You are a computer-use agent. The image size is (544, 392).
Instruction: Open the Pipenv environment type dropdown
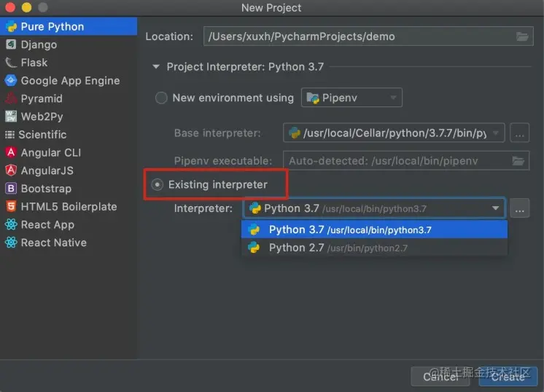click(351, 98)
